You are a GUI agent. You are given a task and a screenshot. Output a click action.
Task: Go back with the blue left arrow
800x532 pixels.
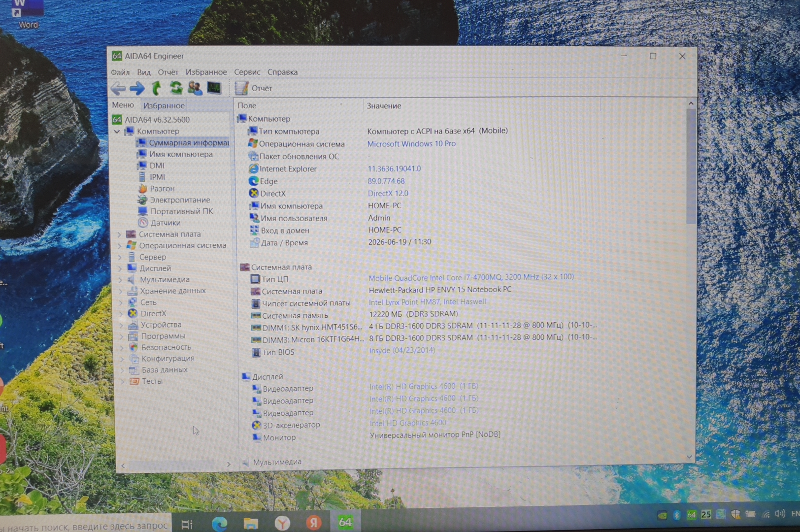pos(118,88)
